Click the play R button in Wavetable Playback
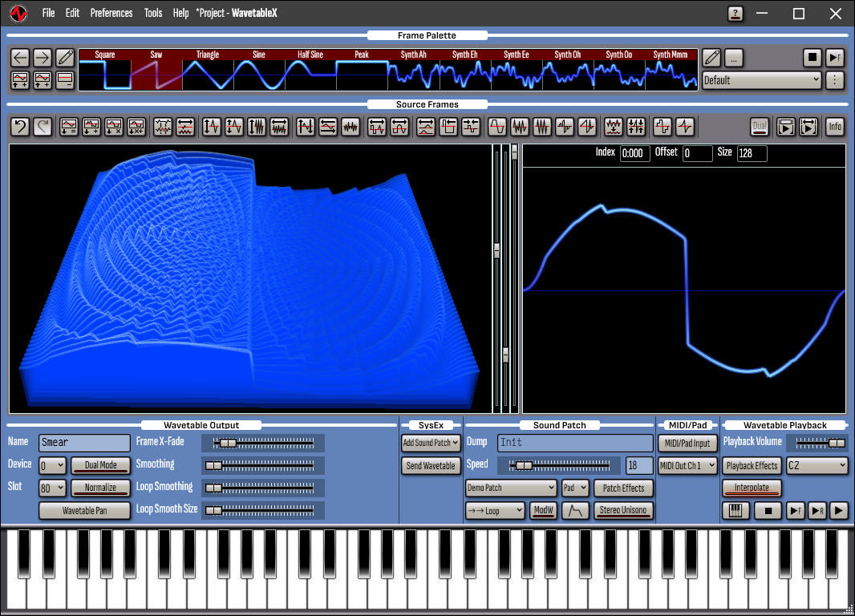The width and height of the screenshot is (855, 616). (817, 511)
